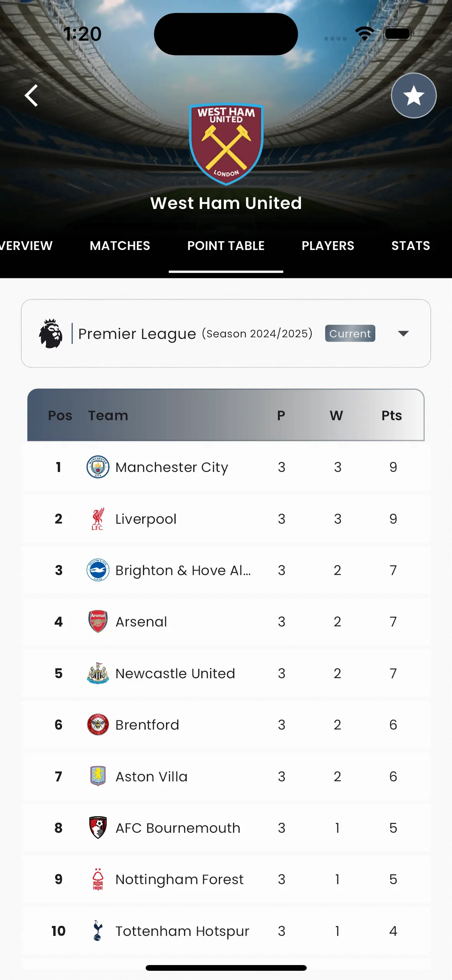Tap the back arrow icon
This screenshot has height=980, width=452.
click(31, 95)
